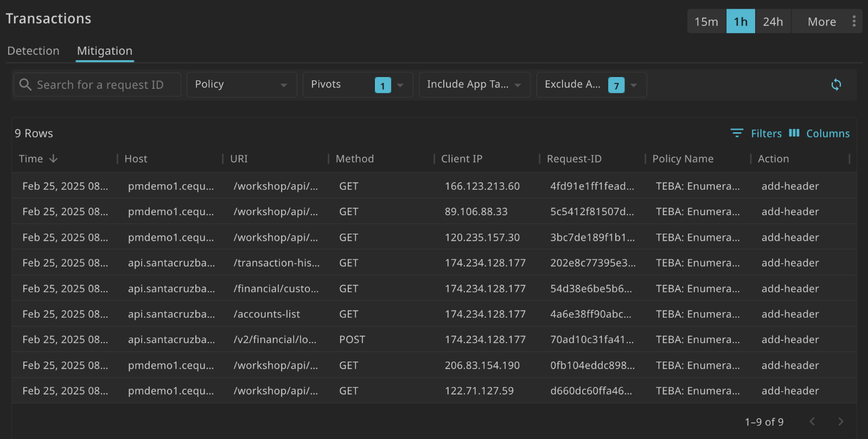Click the Exclude App count badge 7
868x439 pixels.
(x=616, y=85)
